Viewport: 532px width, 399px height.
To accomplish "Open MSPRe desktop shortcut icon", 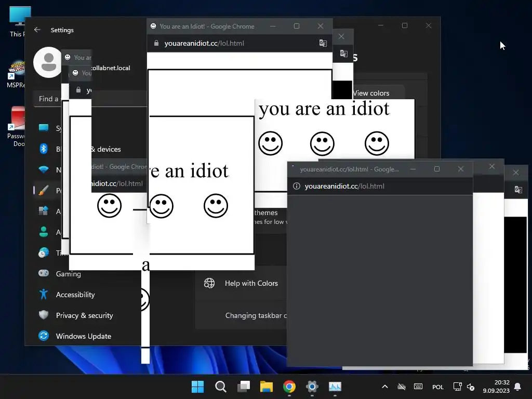I will coord(16,74).
